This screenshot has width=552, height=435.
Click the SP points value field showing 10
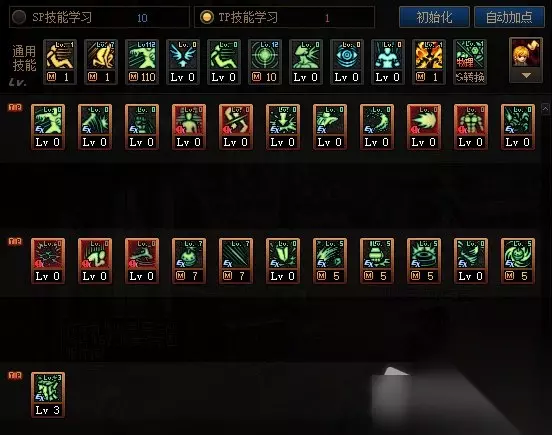click(x=142, y=18)
